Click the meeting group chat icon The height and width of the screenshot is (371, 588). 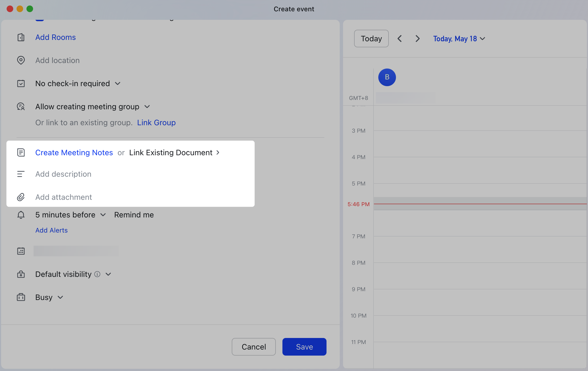pos(21,107)
